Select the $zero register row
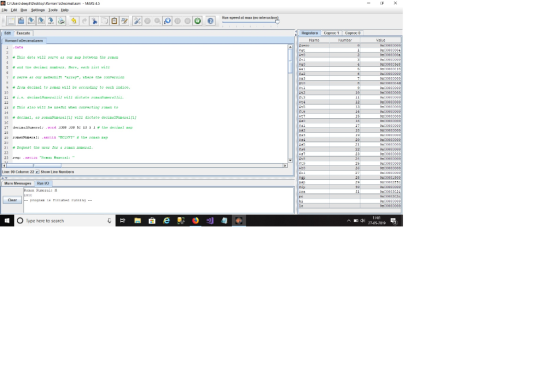560x373 pixels. point(350,46)
